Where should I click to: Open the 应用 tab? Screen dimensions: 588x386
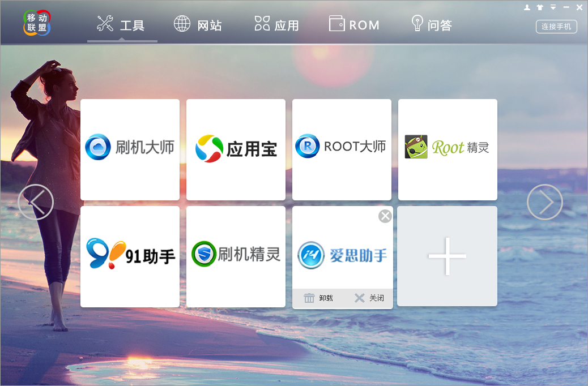(276, 25)
